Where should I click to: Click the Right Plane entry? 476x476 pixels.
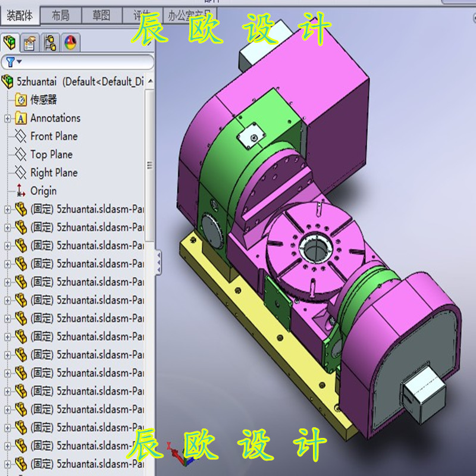[53, 173]
